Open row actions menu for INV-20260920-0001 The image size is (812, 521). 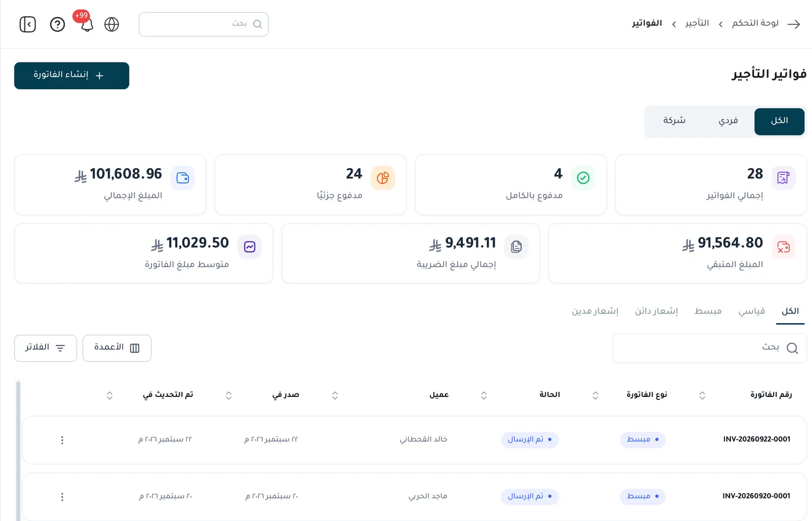coord(62,497)
